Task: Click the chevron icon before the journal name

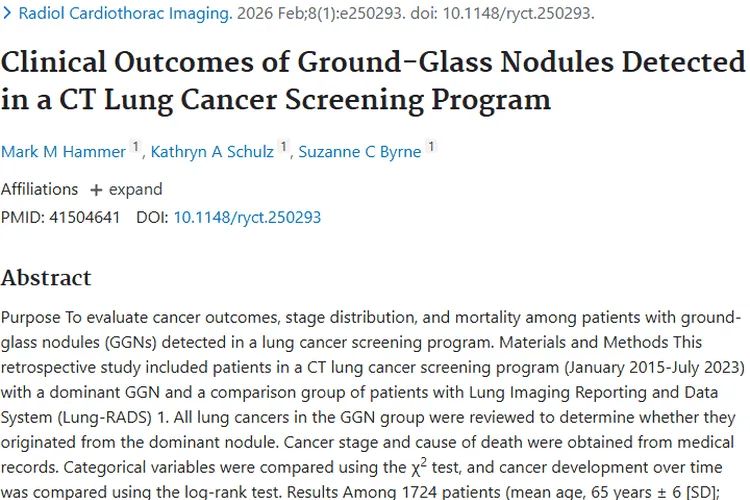Action: tap(8, 14)
